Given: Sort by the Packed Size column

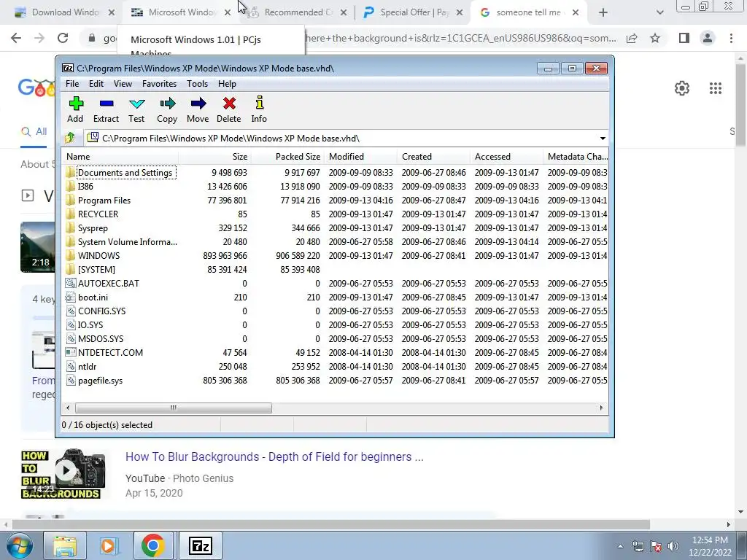Looking at the screenshot, I should pos(287,157).
